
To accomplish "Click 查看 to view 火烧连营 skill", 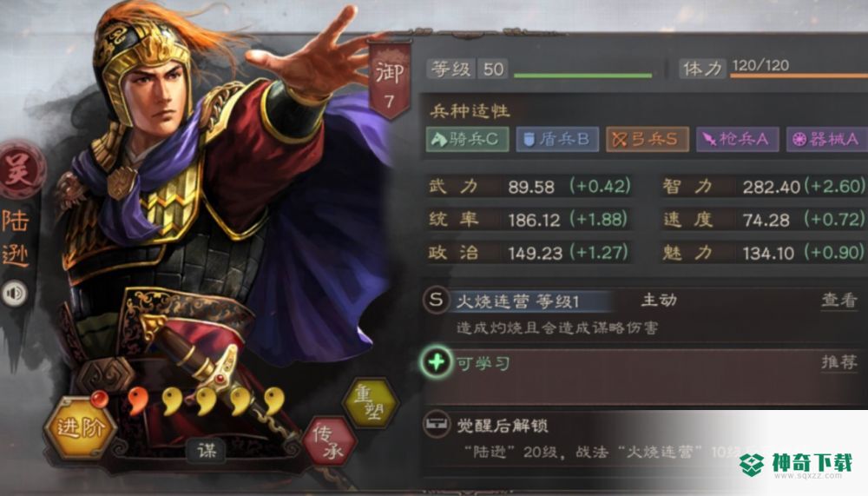I will (x=839, y=300).
